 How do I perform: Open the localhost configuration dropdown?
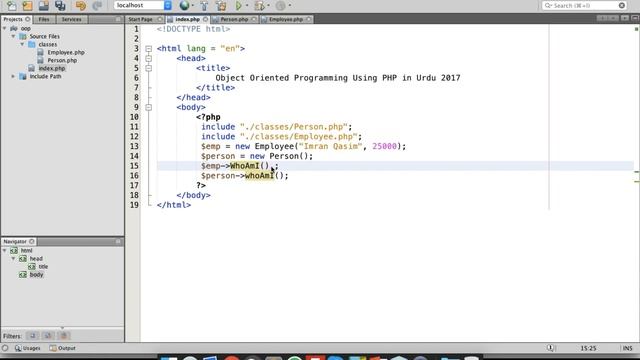[168, 5]
